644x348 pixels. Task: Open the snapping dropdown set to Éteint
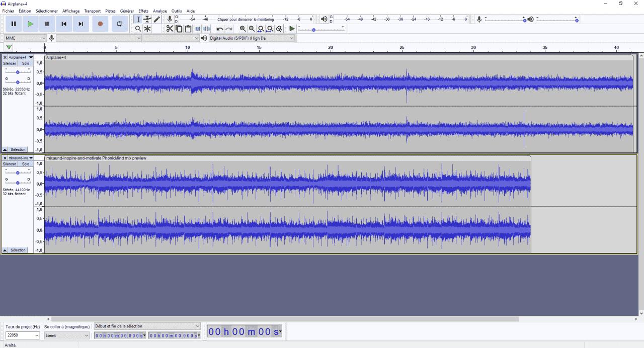(x=66, y=335)
